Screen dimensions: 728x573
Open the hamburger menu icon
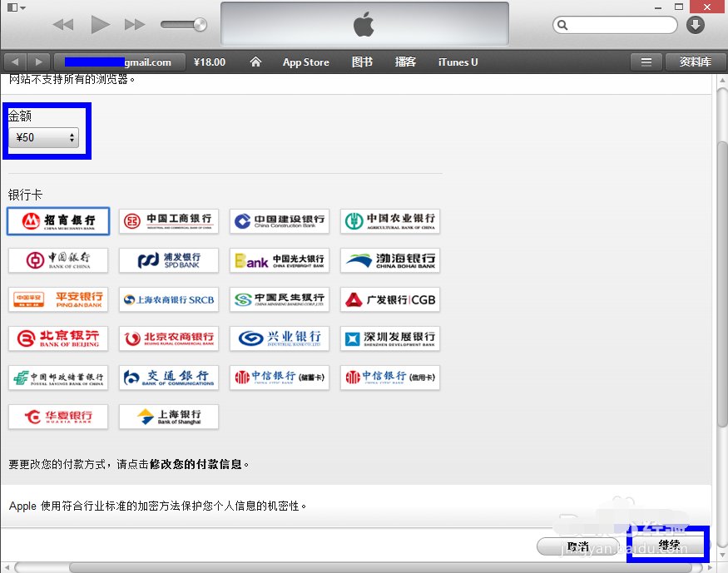point(646,62)
